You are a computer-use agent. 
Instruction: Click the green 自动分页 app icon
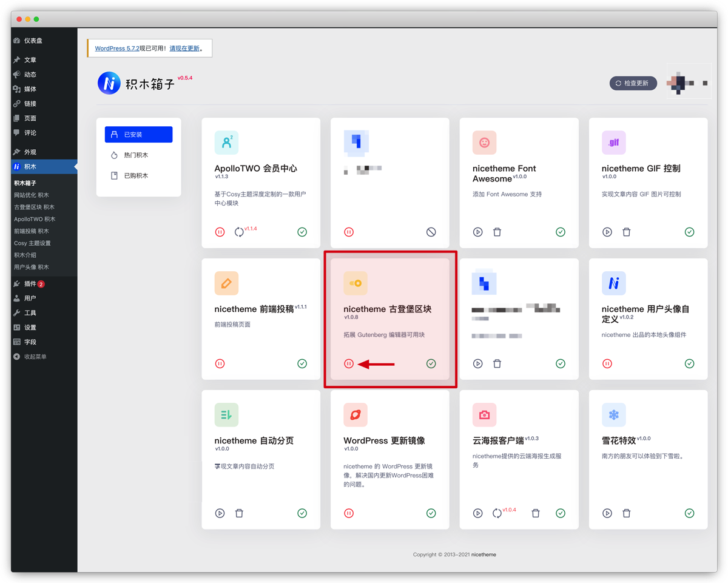tap(226, 415)
